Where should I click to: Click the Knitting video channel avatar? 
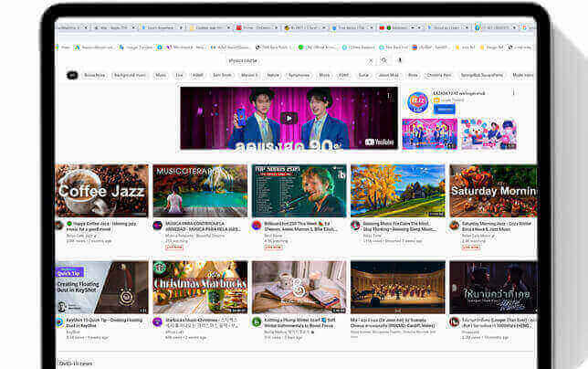(x=257, y=322)
